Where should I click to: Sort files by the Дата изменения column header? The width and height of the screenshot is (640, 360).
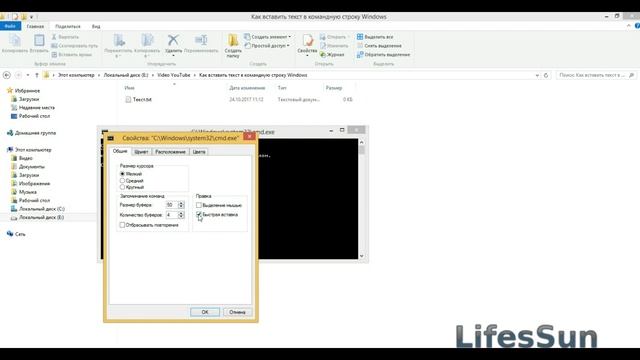(247, 88)
